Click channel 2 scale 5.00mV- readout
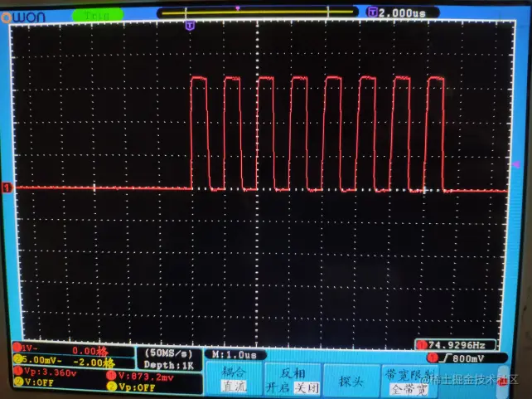 pyautogui.click(x=41, y=360)
